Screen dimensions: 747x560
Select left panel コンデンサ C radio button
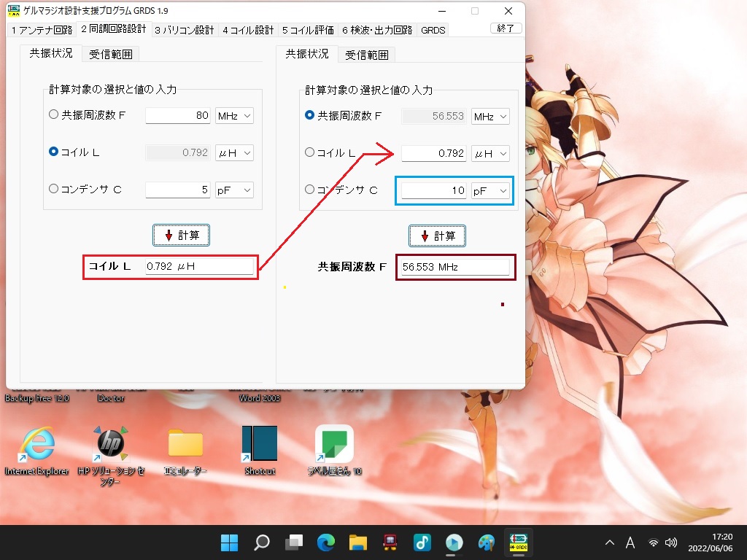pos(53,189)
